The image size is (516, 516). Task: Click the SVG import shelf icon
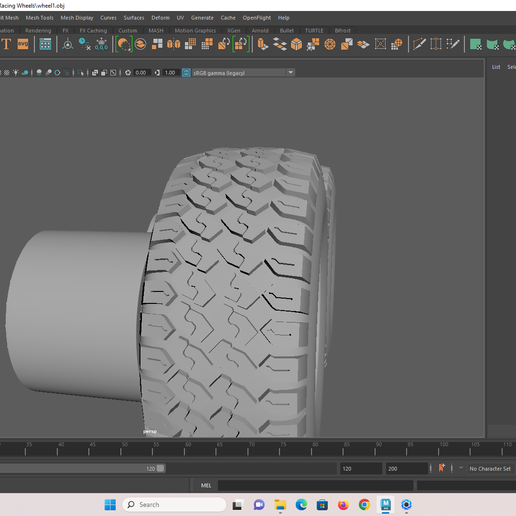23,44
